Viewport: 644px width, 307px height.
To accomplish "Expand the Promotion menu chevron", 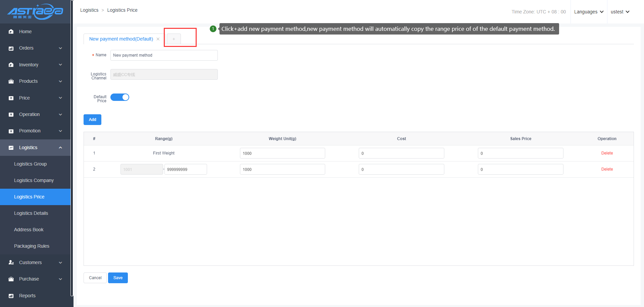I will coord(60,131).
